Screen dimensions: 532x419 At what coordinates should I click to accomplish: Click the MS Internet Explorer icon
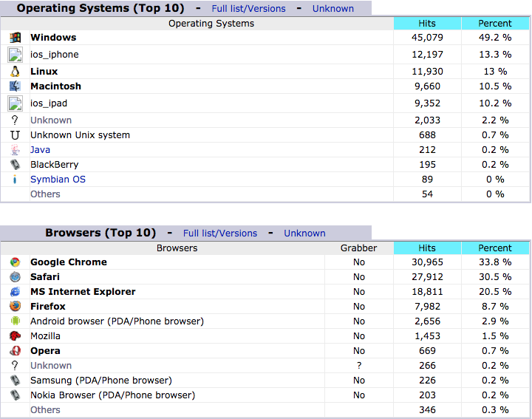click(x=15, y=292)
